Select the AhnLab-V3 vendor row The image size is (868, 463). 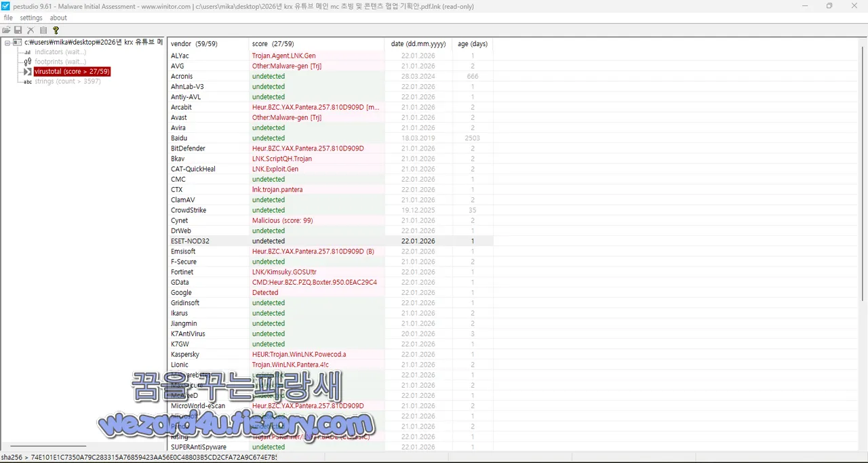tap(330, 87)
